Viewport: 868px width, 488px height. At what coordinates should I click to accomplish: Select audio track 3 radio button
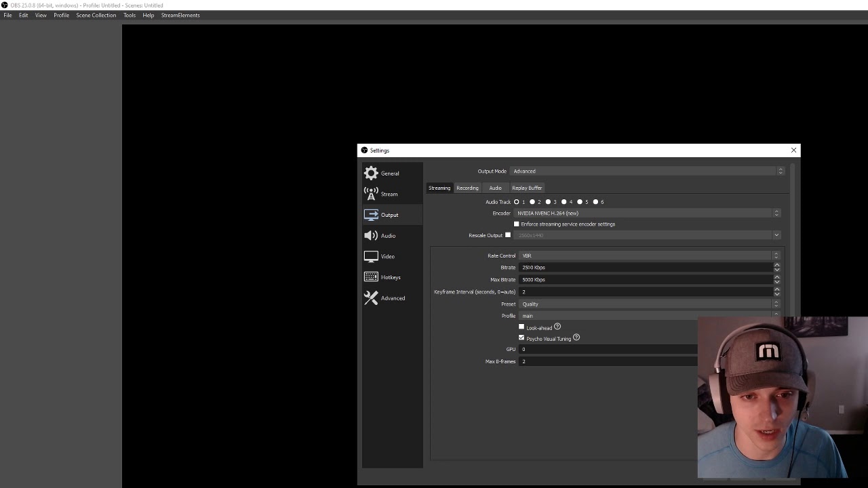pyautogui.click(x=548, y=202)
